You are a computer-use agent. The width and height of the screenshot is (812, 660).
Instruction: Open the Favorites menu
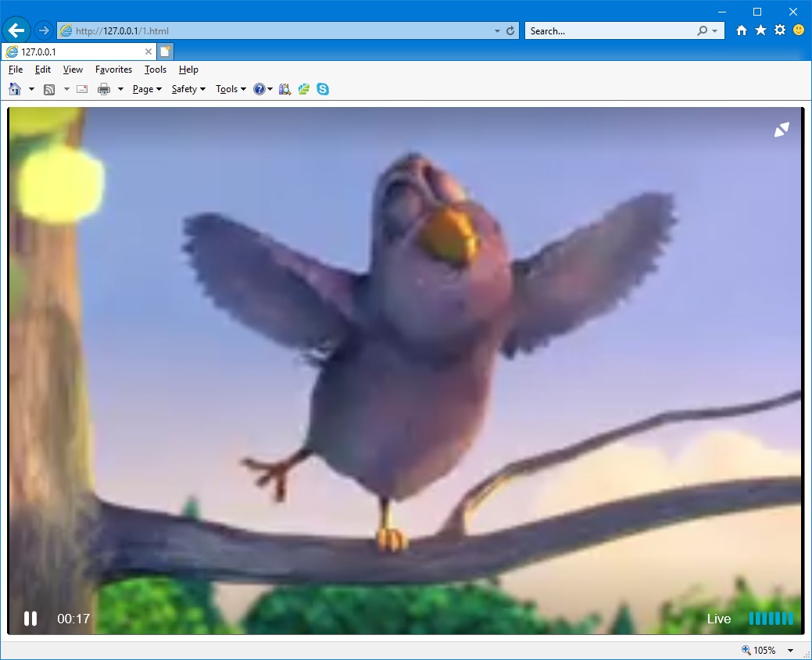coord(113,70)
